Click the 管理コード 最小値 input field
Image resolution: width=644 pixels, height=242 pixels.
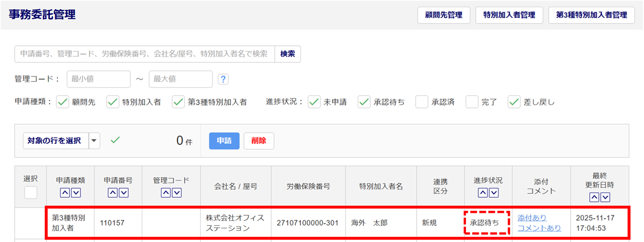point(98,79)
